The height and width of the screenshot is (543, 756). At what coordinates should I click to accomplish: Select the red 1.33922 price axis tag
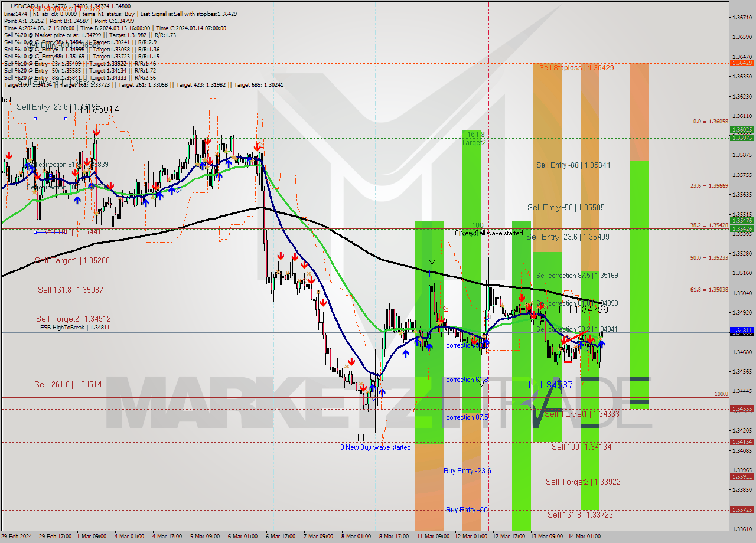tap(742, 477)
